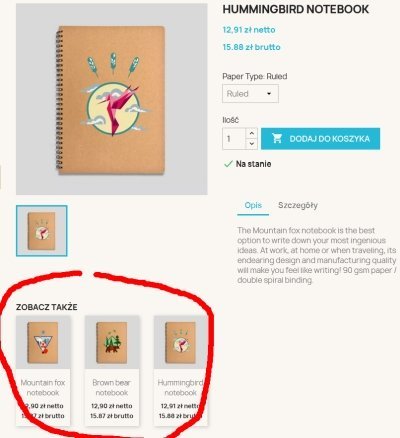This screenshot has width=400, height=438.
Task: Switch to the Opis tab
Action: point(253,205)
